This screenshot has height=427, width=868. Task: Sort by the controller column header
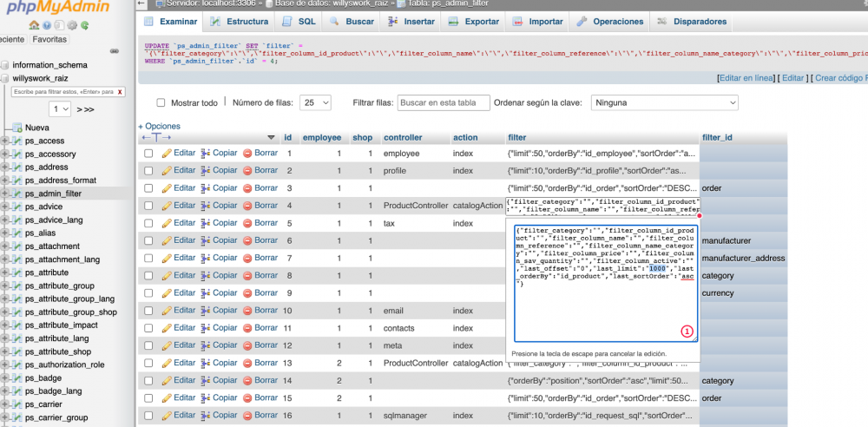pyautogui.click(x=403, y=138)
